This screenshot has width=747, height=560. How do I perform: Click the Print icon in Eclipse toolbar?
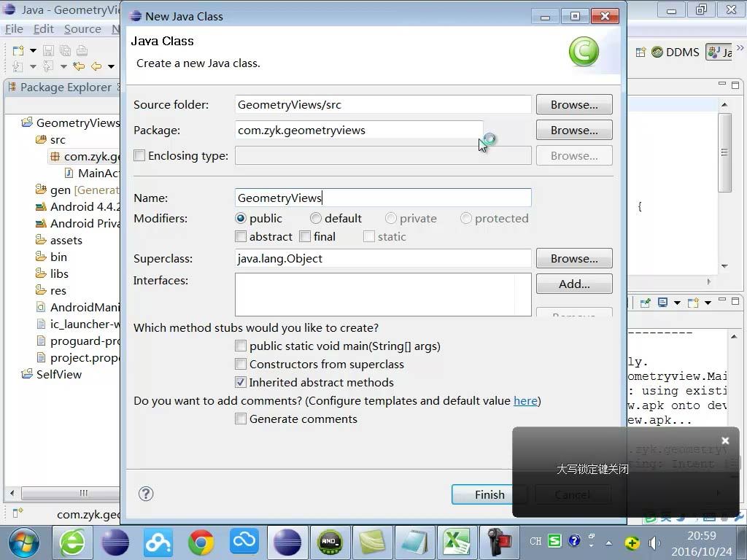pyautogui.click(x=82, y=50)
